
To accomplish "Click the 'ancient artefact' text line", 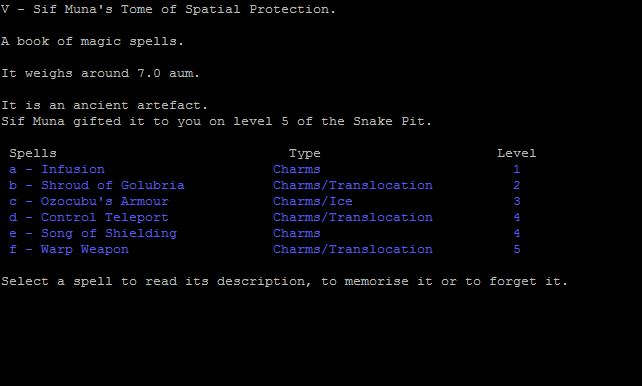I will [104, 105].
